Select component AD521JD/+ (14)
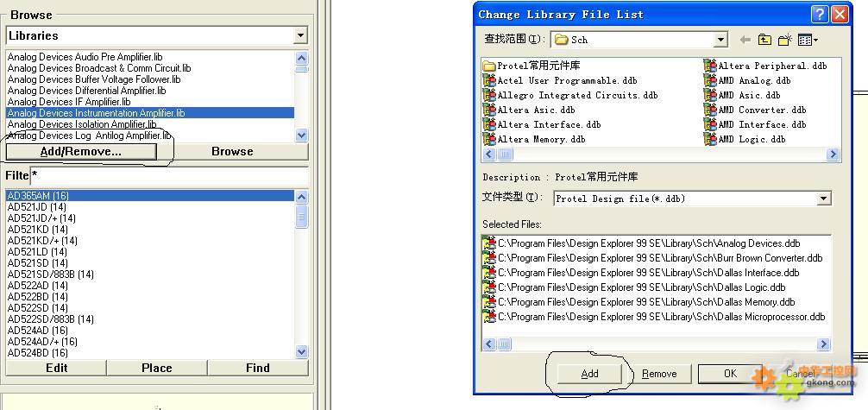This screenshot has width=868, height=410. 41,218
